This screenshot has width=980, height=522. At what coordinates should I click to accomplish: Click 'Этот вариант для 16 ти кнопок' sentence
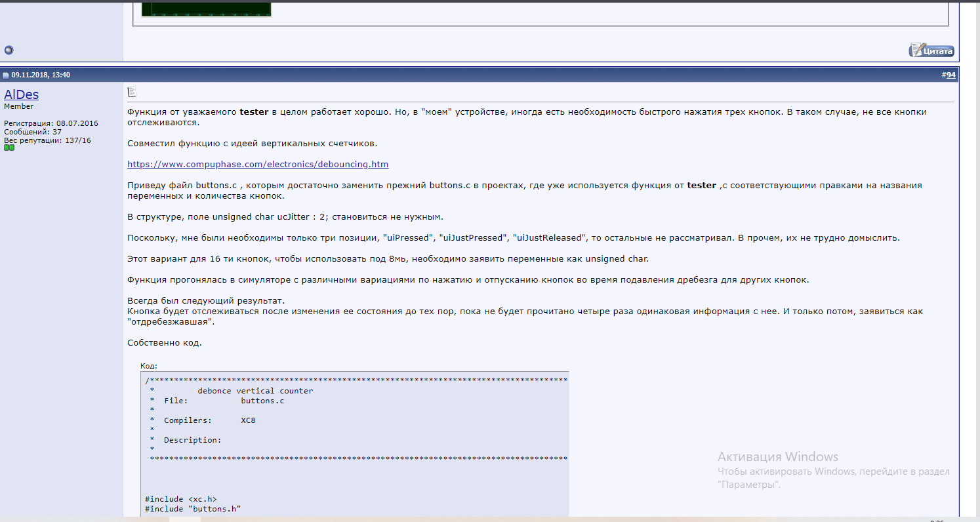point(388,258)
